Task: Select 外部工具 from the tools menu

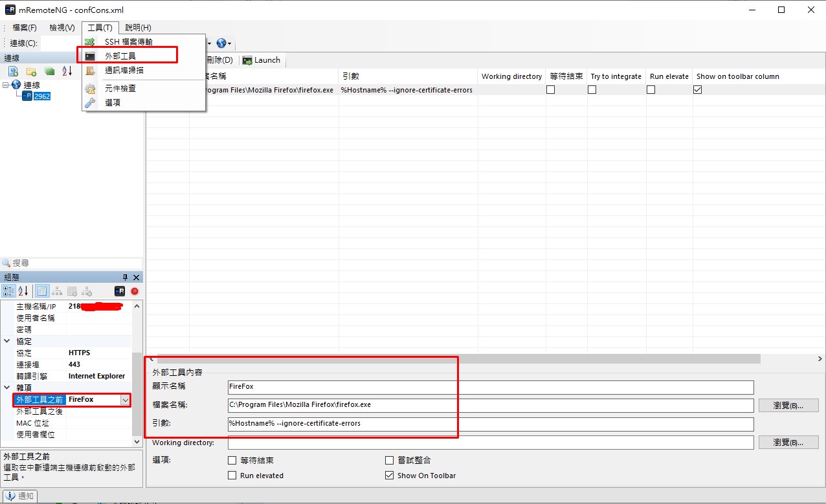Action: tap(120, 56)
